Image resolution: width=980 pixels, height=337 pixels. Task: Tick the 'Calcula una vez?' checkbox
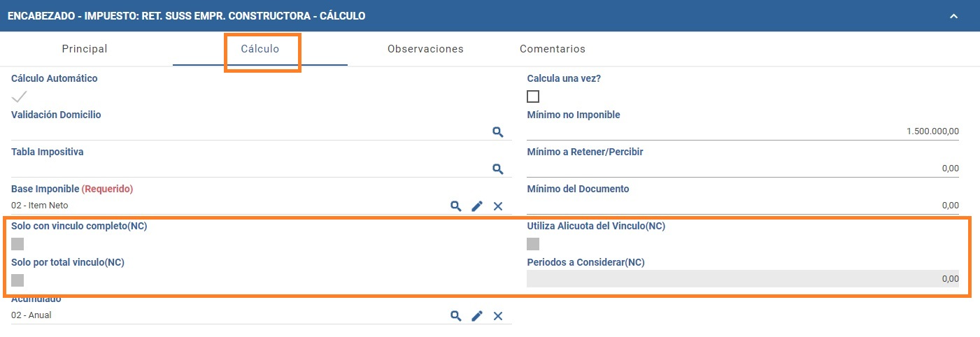[533, 96]
